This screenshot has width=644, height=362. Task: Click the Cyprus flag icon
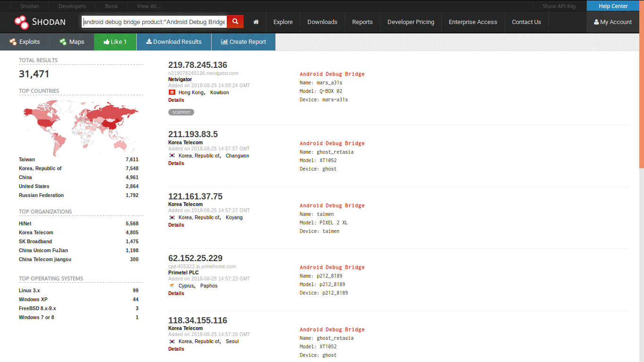coord(172,286)
